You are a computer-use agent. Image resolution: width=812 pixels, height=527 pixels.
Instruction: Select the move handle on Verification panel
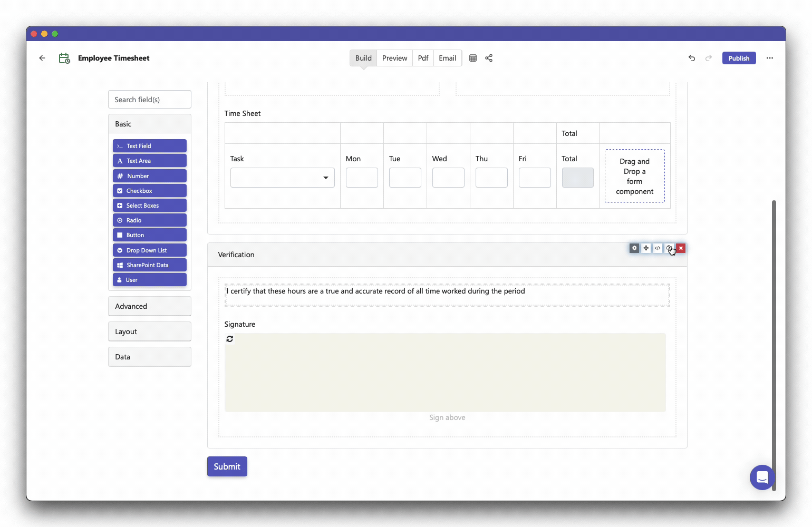tap(646, 248)
